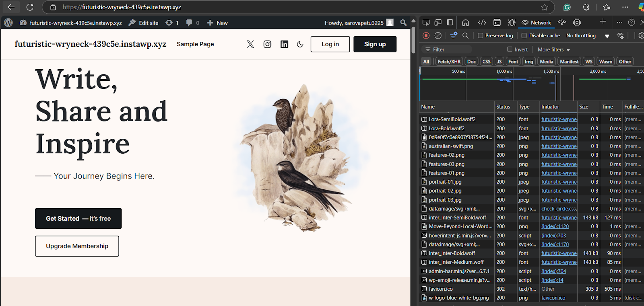644x306 pixels.
Task: Open the Instagram social icon
Action: pos(267,44)
